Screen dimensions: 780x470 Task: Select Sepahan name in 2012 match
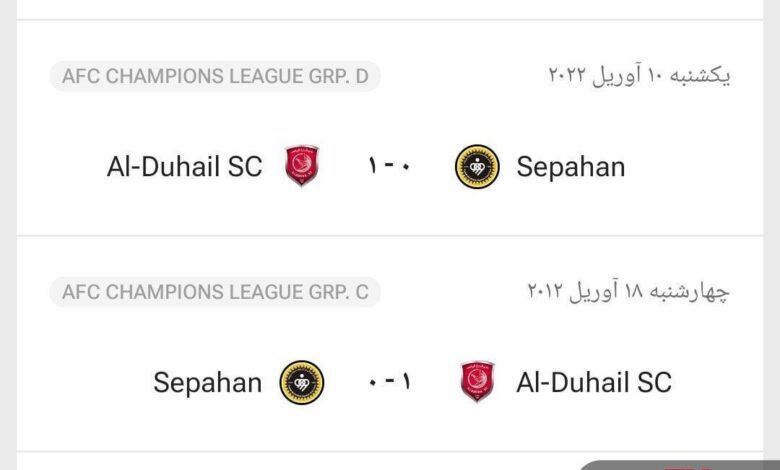pos(207,382)
